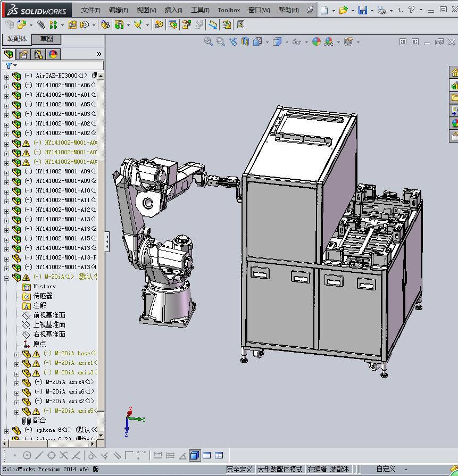Open the 插入(I) menu
This screenshot has width=458, height=476.
[173, 10]
